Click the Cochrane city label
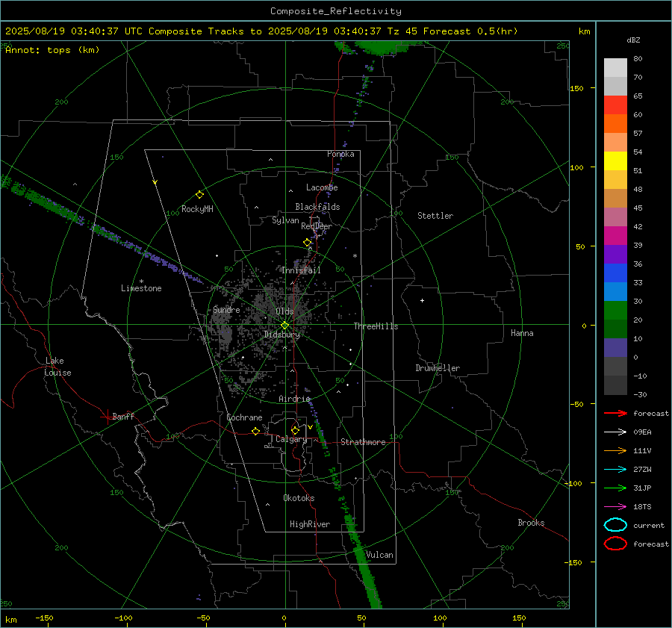This screenshot has height=628, width=672. pyautogui.click(x=244, y=417)
